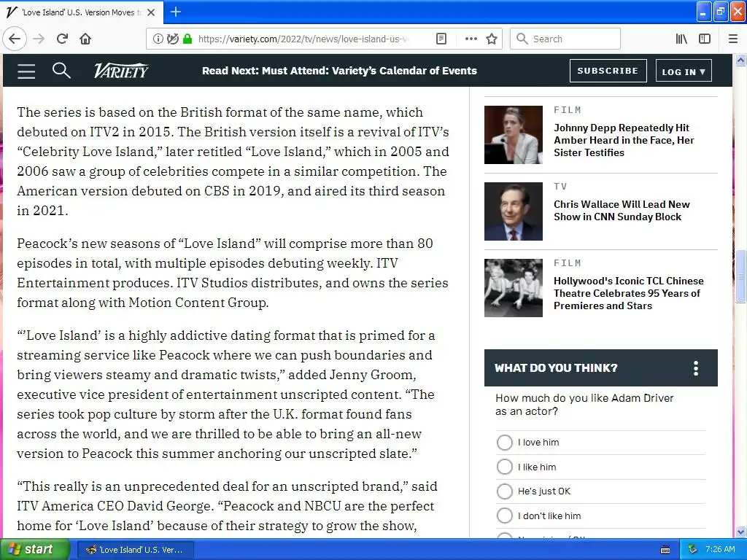Select 'I like him' poll option
747x560 pixels.
(505, 467)
